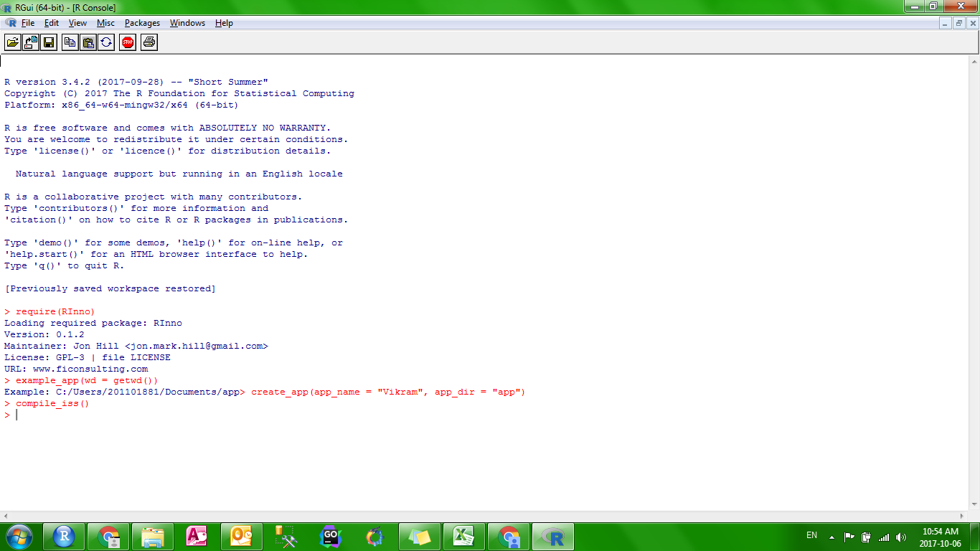Screen dimensions: 980x551
Task: Click the volume speaker tray icon
Action: point(901,537)
